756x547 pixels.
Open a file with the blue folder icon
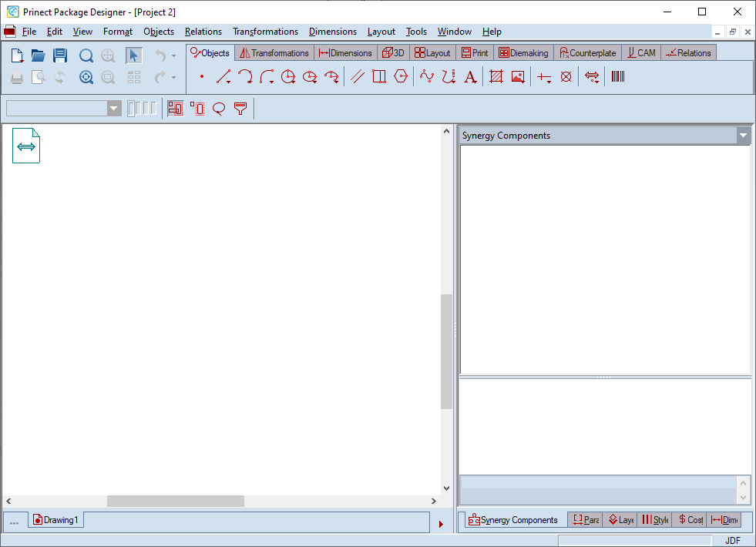38,55
